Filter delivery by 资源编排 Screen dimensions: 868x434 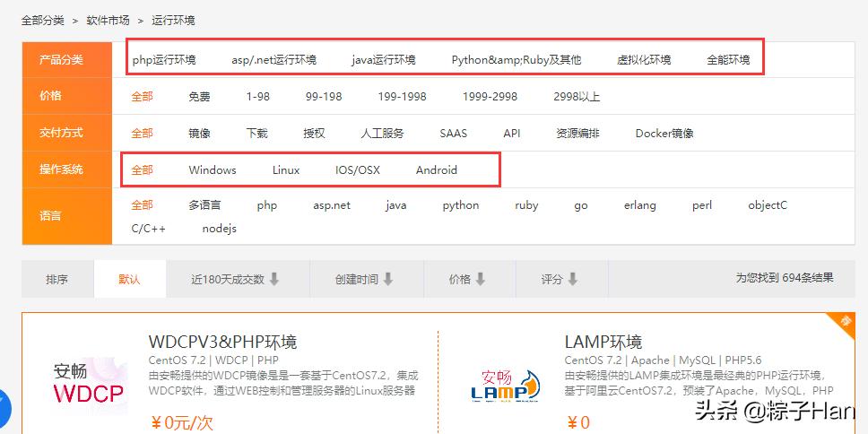click(577, 134)
